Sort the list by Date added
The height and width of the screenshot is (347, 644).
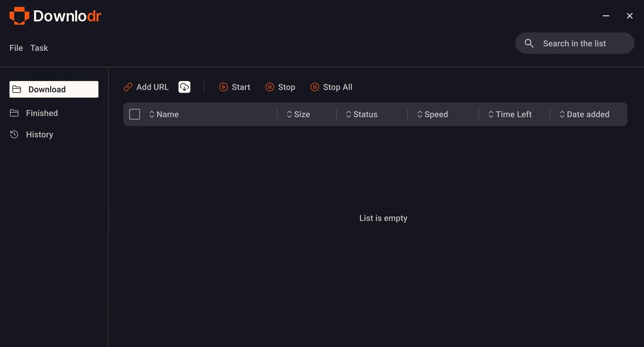pyautogui.click(x=585, y=114)
